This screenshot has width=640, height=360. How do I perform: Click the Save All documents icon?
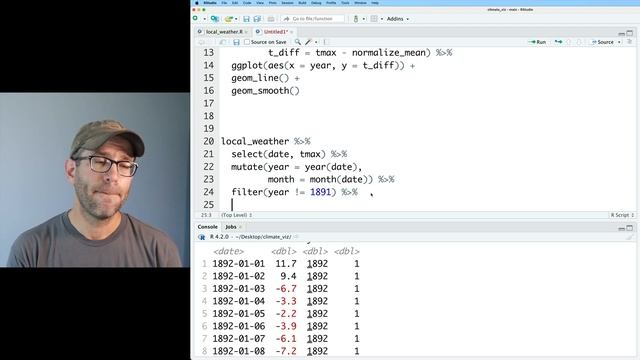click(x=257, y=19)
